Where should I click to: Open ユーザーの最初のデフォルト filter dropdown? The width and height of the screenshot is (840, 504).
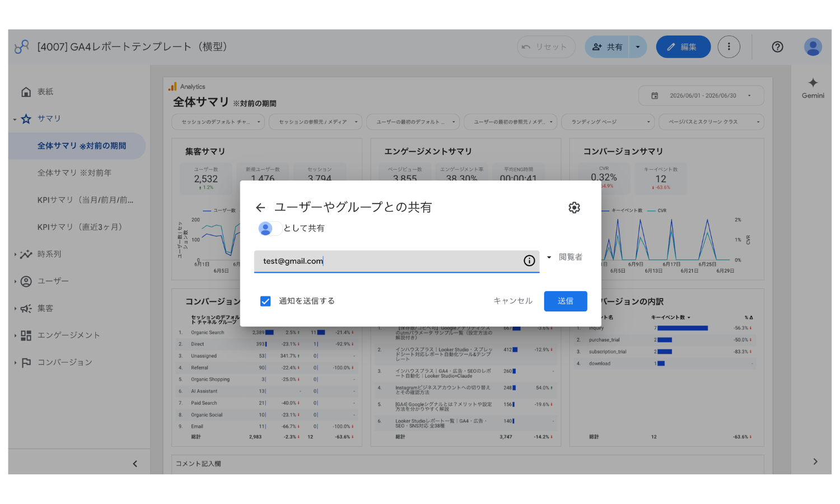coord(413,122)
